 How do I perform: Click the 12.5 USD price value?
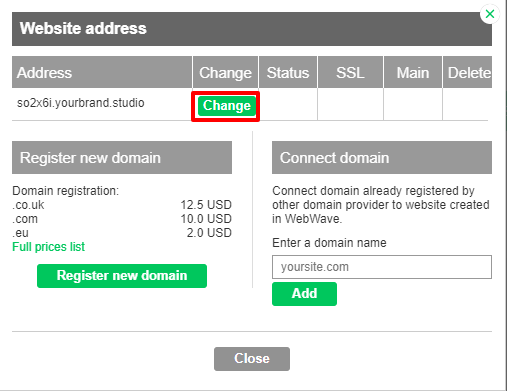tap(206, 205)
